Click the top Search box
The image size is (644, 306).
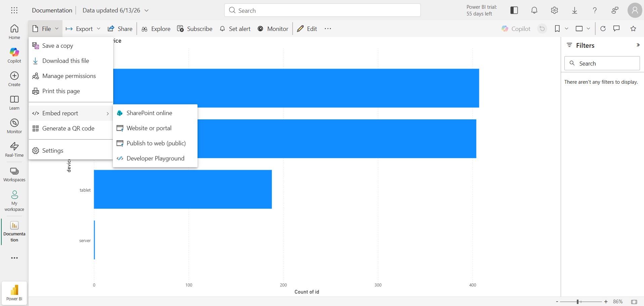(x=323, y=10)
